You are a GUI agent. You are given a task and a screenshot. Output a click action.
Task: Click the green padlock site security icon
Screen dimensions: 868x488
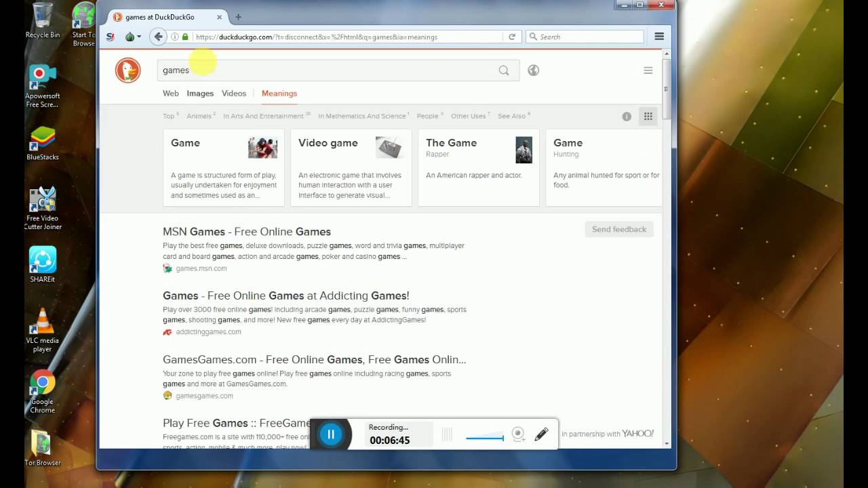[x=185, y=37]
